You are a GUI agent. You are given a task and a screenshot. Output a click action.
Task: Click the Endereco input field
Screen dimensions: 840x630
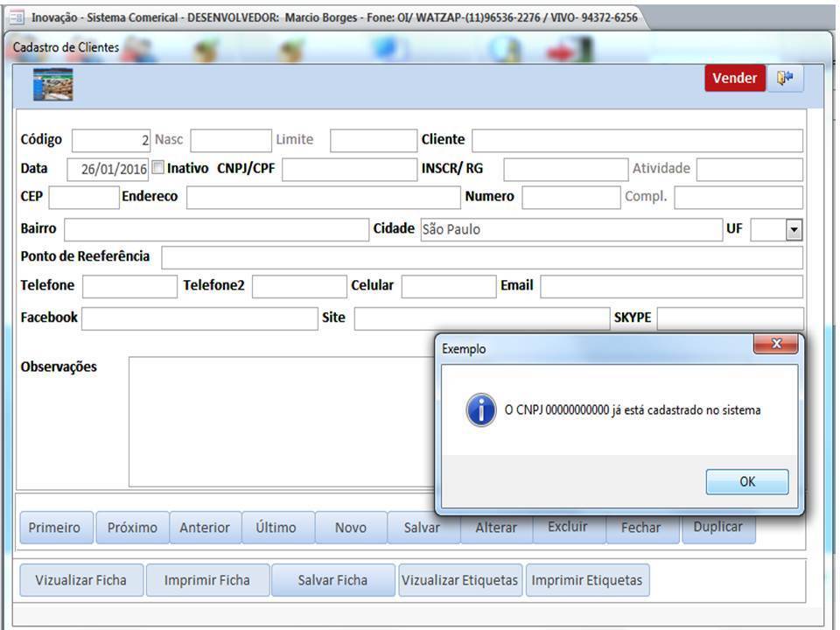click(x=324, y=197)
